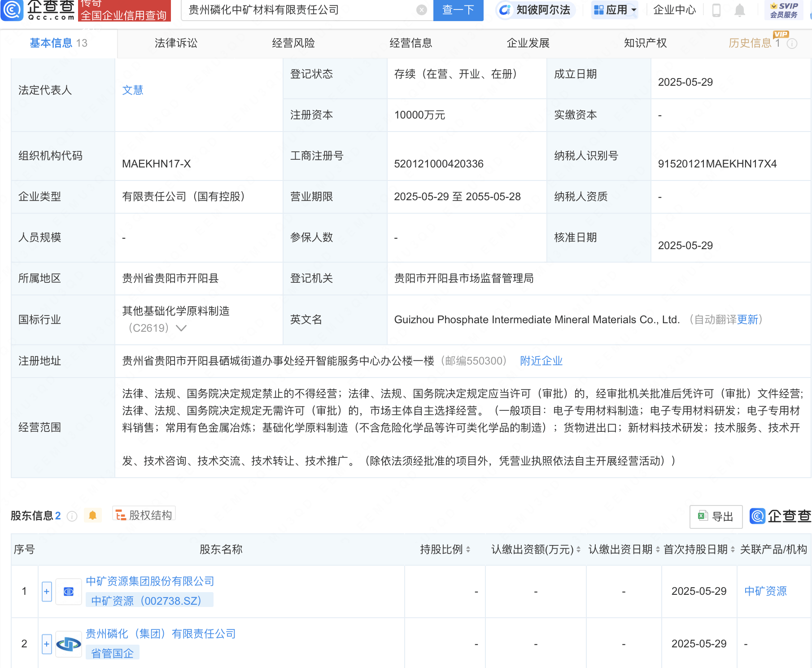Open notifications bell icon
This screenshot has width=812, height=668.
tap(740, 10)
